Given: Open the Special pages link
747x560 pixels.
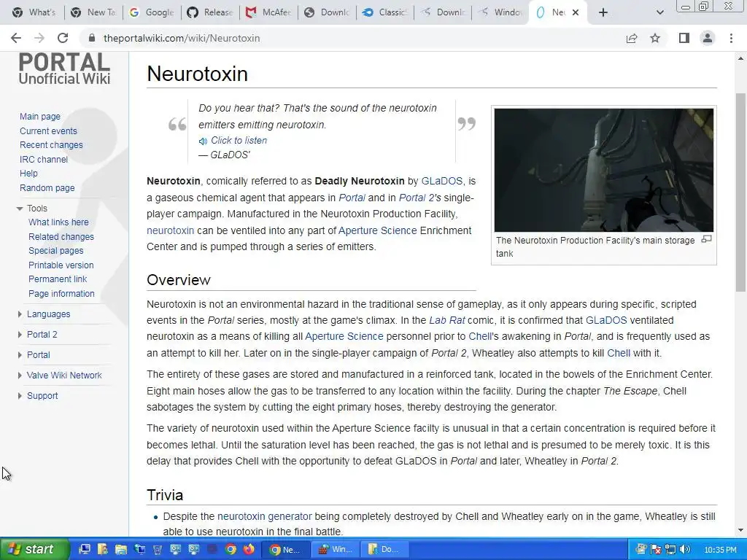Looking at the screenshot, I should coord(55,251).
